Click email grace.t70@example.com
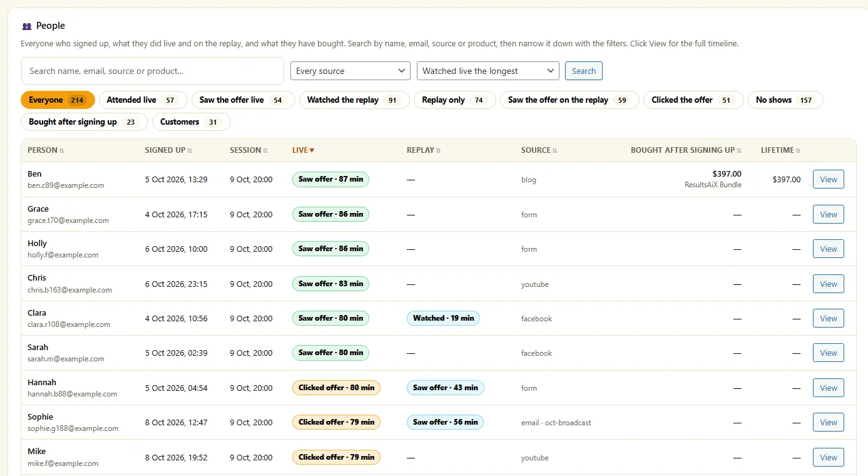 [68, 220]
